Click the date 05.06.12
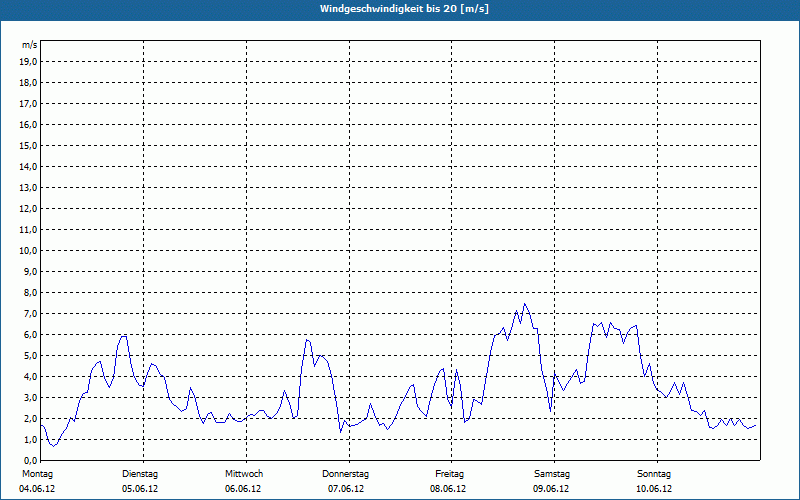This screenshot has height=500, width=800. tap(140, 489)
